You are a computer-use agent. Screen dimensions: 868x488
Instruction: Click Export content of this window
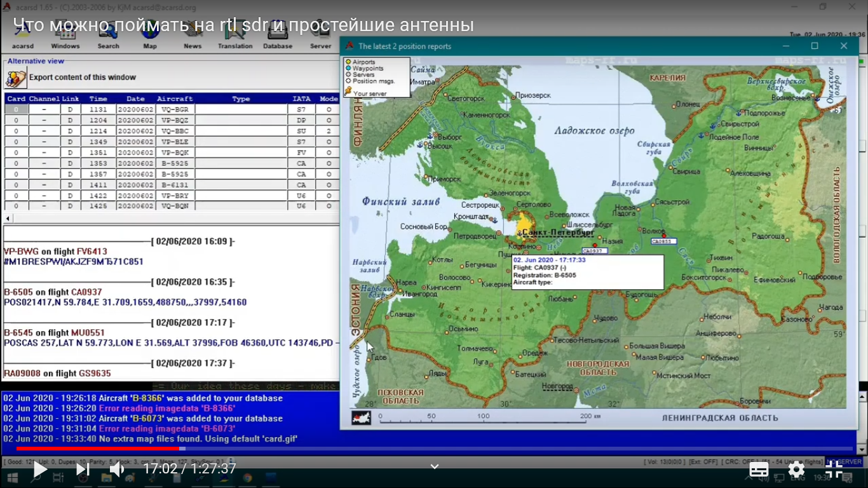tap(82, 78)
